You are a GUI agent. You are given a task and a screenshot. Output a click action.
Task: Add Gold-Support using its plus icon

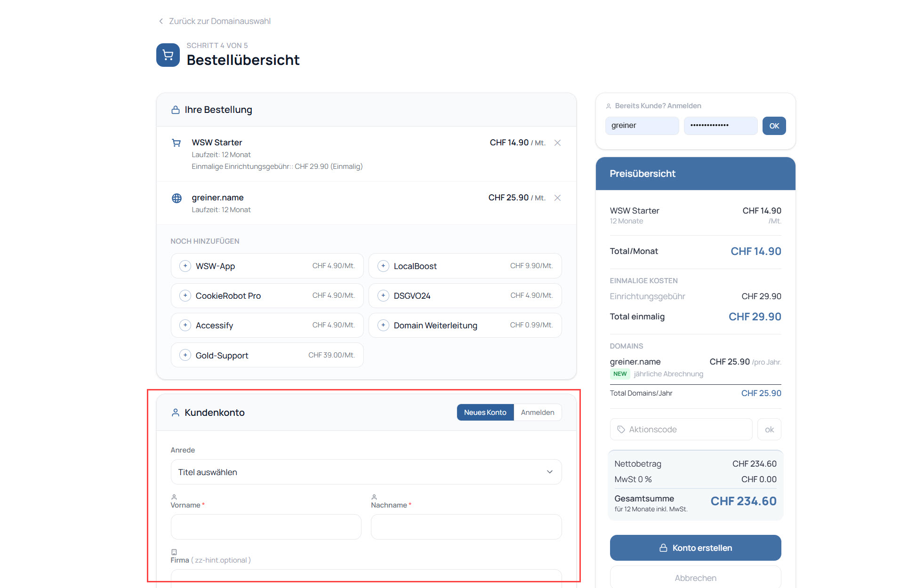[x=185, y=355]
